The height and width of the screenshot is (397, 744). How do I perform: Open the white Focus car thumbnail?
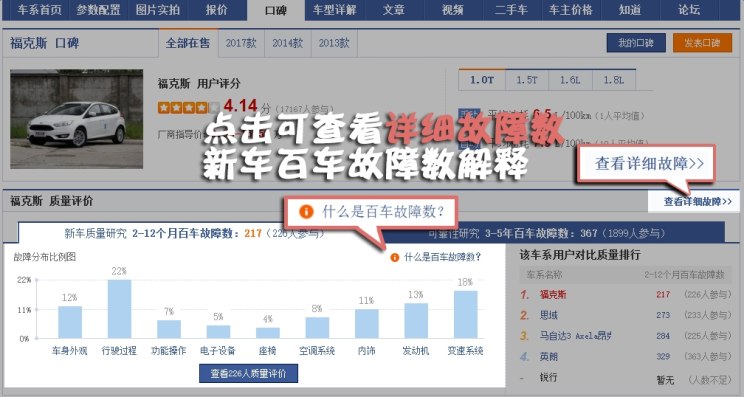click(76, 119)
